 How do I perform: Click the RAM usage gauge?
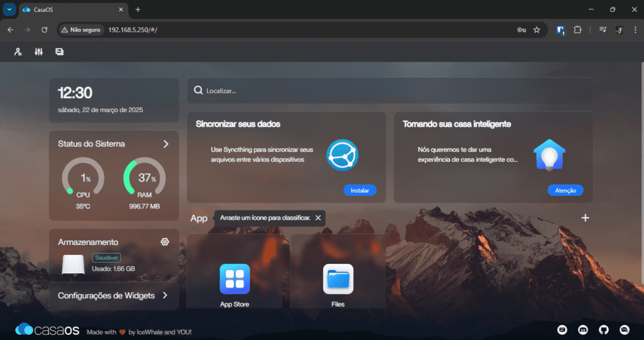coord(145,176)
